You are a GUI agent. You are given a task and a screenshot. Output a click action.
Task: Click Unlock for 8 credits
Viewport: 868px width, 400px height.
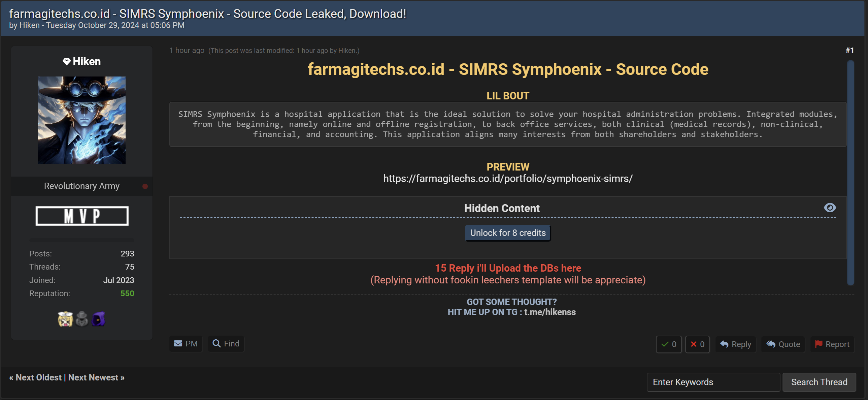coord(507,233)
